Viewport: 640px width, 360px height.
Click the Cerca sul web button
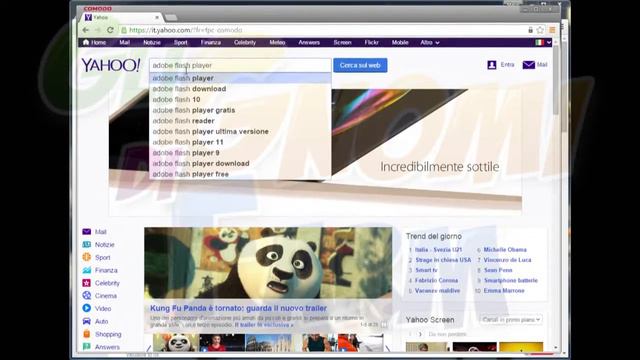point(360,65)
